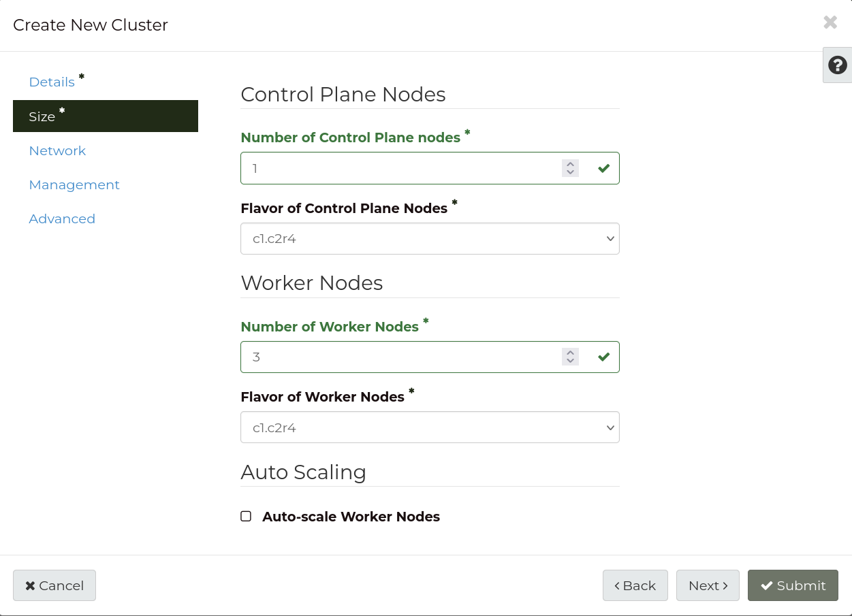The image size is (852, 616).
Task: Go Back to the previous step
Action: 635,585
